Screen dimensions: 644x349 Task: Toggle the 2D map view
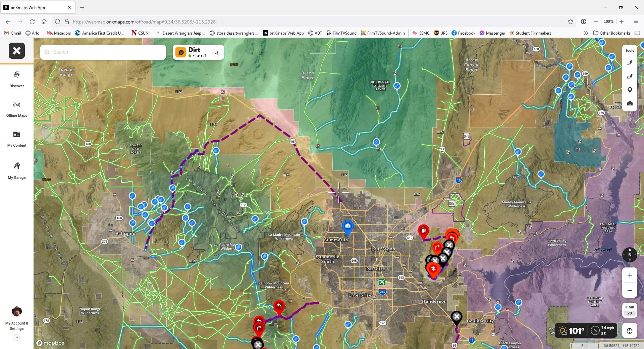click(x=630, y=313)
